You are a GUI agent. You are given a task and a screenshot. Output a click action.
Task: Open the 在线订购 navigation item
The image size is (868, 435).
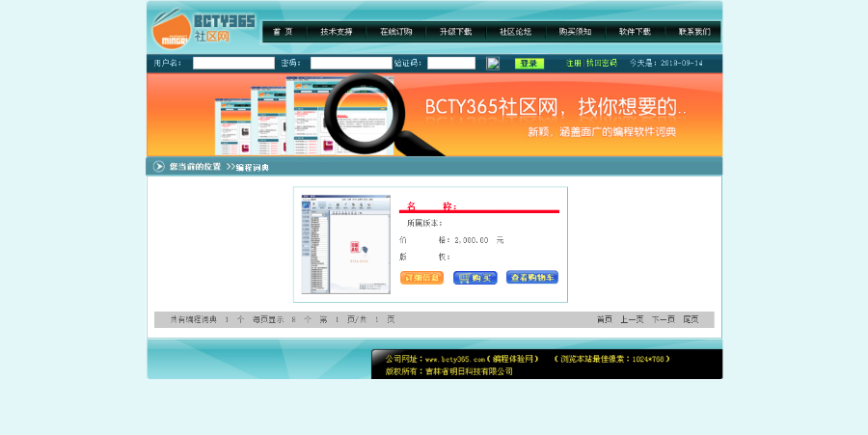click(x=396, y=32)
